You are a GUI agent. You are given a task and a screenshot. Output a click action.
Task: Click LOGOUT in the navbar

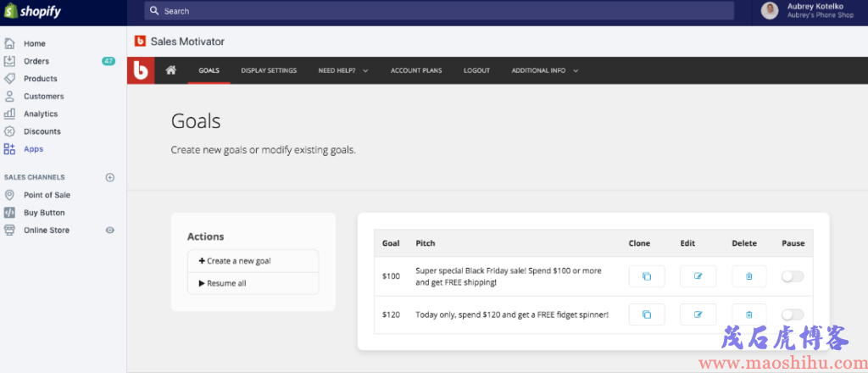(476, 71)
